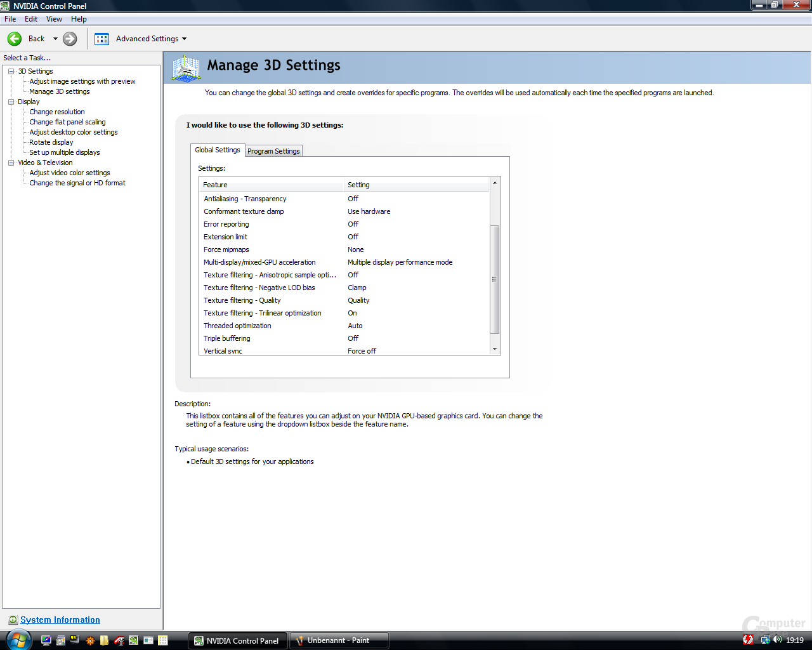
Task: Collapse the Display tree node
Action: point(11,102)
